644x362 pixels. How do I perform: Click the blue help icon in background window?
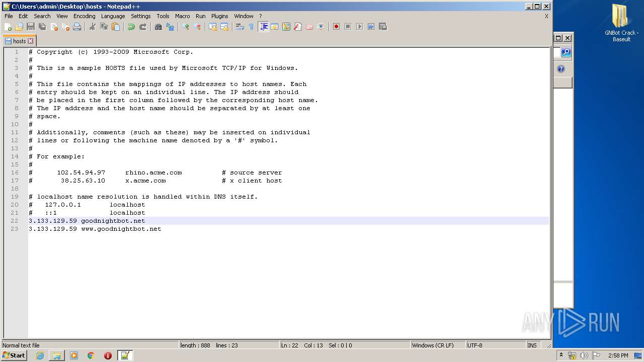pos(561,69)
